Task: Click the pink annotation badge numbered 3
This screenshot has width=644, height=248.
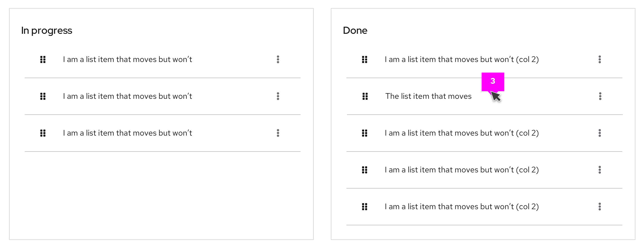Action: (x=493, y=82)
